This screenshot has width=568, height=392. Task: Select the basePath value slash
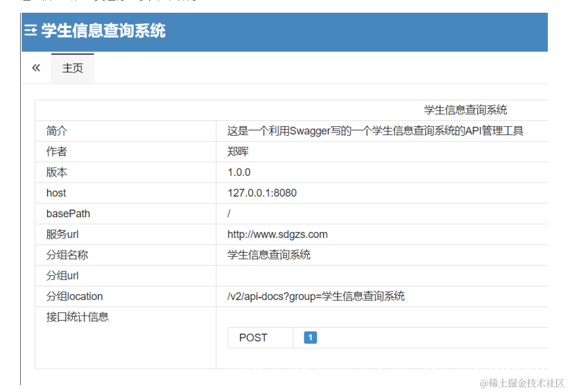click(229, 213)
